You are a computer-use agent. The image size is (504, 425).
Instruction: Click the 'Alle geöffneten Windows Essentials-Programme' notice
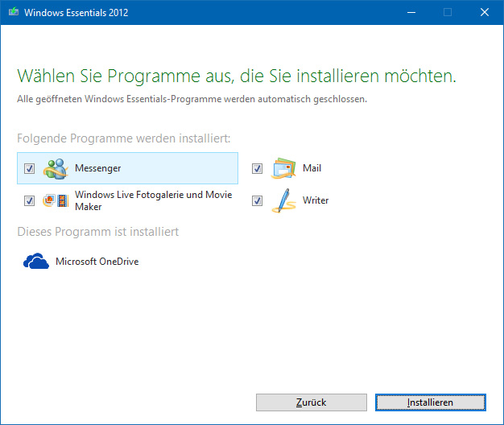click(192, 99)
